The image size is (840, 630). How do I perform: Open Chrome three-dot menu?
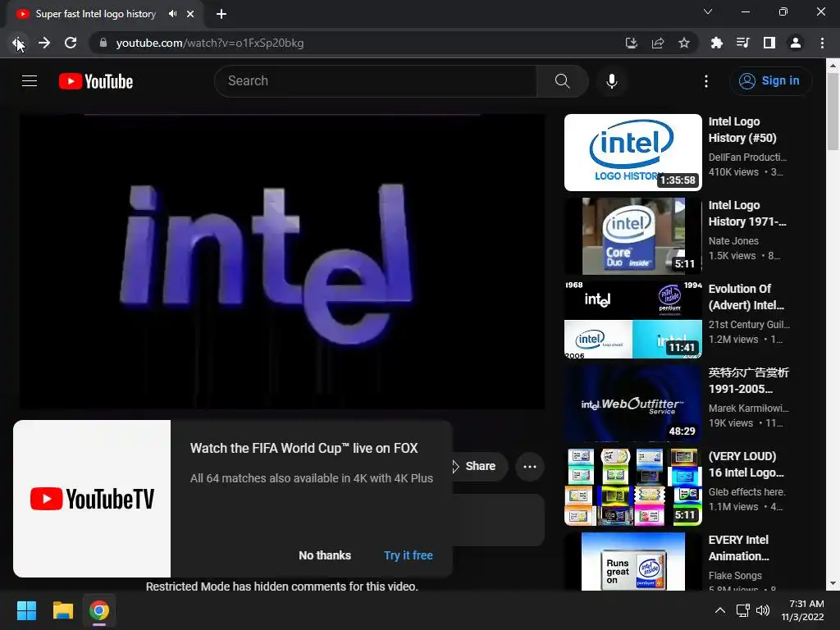pos(822,43)
